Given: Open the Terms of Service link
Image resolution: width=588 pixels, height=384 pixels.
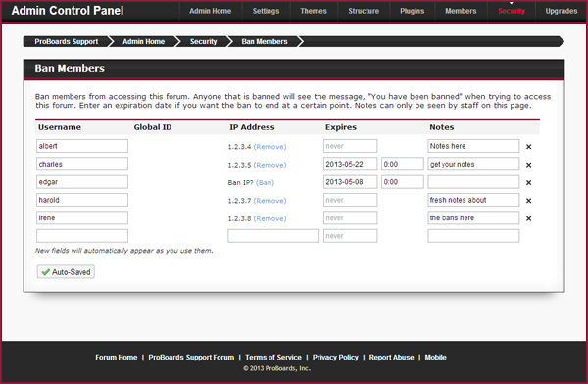Looking at the screenshot, I should (273, 357).
